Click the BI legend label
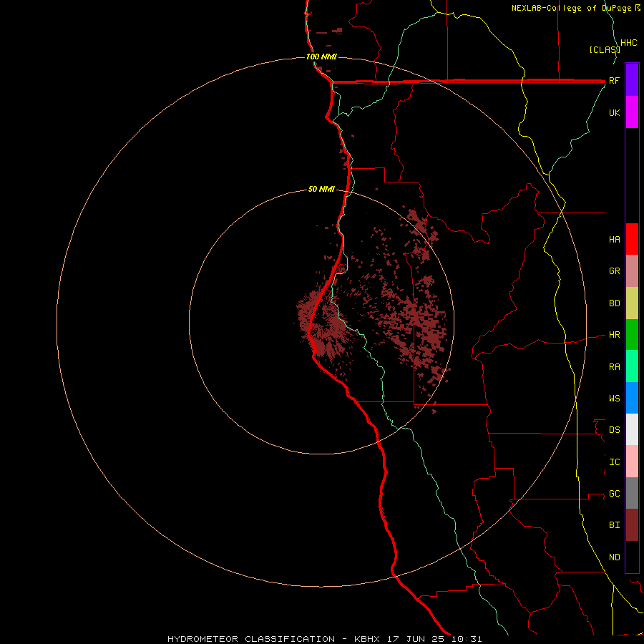 (x=614, y=525)
